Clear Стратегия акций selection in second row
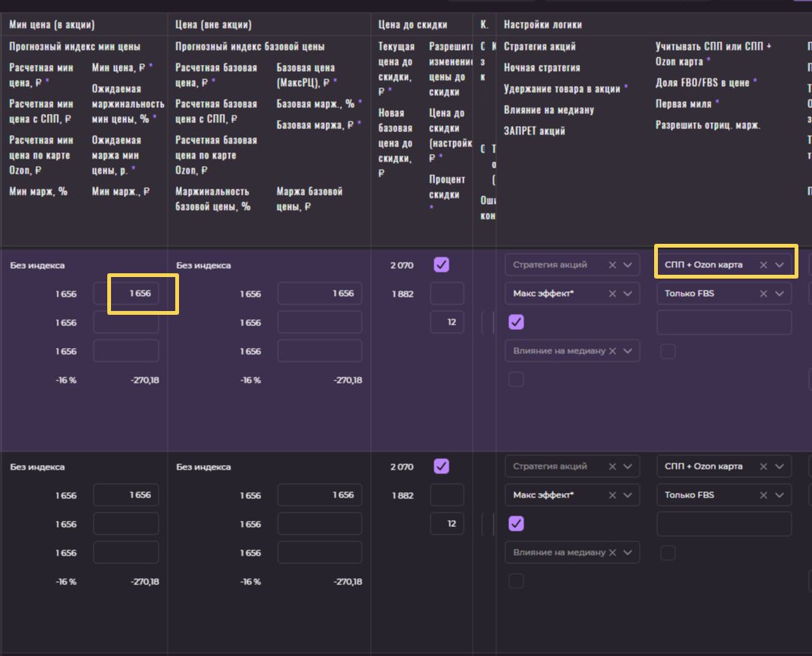The image size is (812, 656). pyautogui.click(x=613, y=467)
